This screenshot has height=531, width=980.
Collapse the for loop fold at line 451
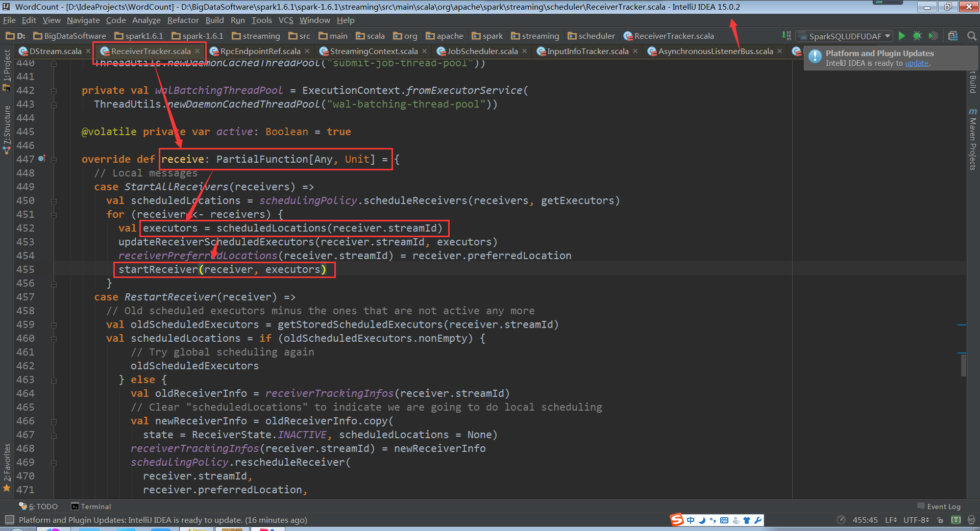[54, 214]
